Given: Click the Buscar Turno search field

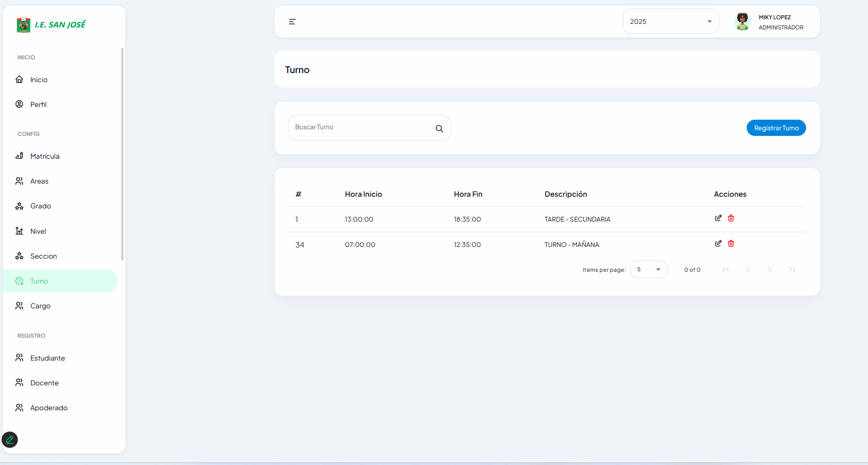Looking at the screenshot, I should click(x=360, y=128).
